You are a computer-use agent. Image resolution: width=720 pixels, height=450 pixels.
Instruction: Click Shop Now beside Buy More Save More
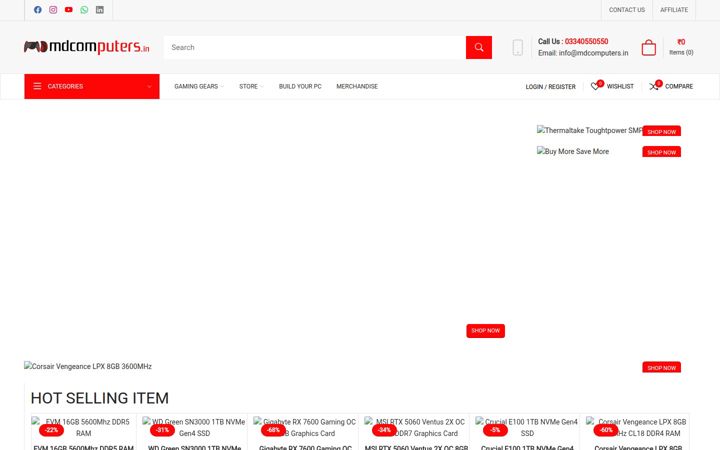coord(661,152)
